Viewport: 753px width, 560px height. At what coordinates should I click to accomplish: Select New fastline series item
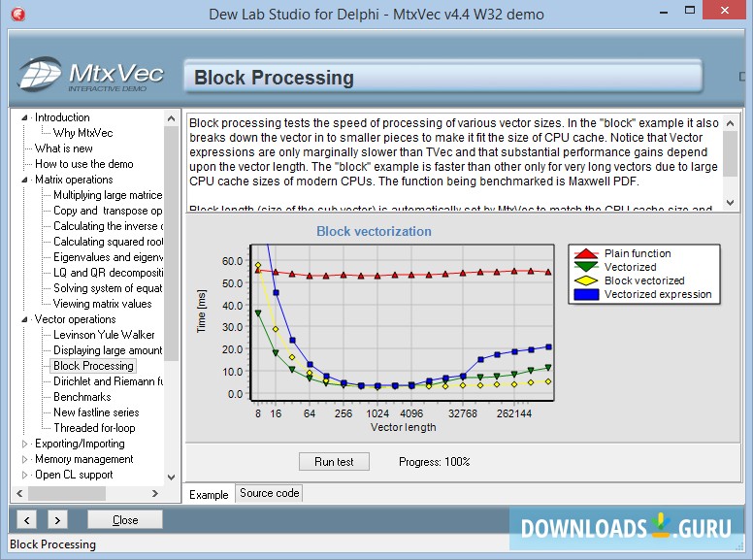pos(96,412)
